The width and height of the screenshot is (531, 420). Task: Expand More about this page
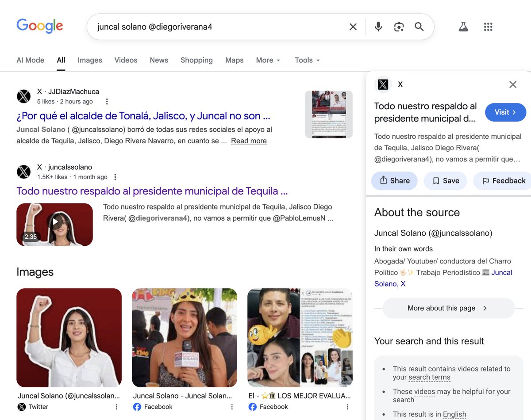(x=448, y=308)
